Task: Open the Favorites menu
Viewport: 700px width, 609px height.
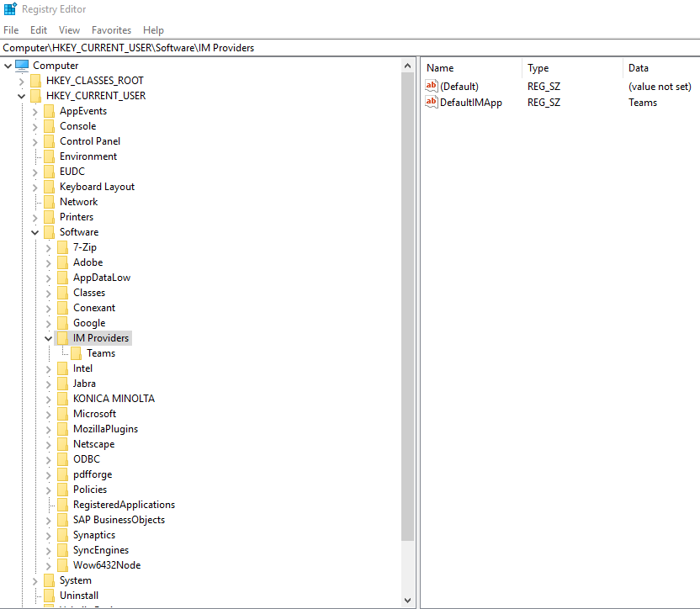Action: (111, 30)
